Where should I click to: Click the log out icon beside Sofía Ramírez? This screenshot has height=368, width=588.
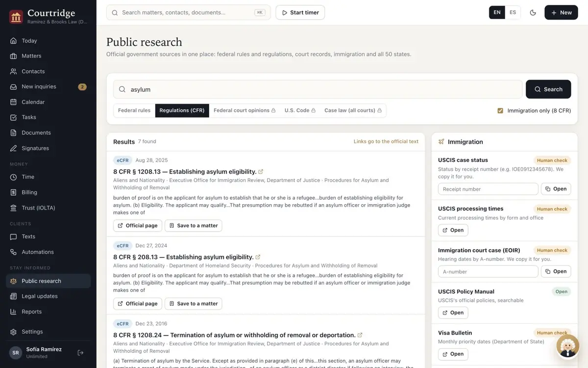(80, 353)
